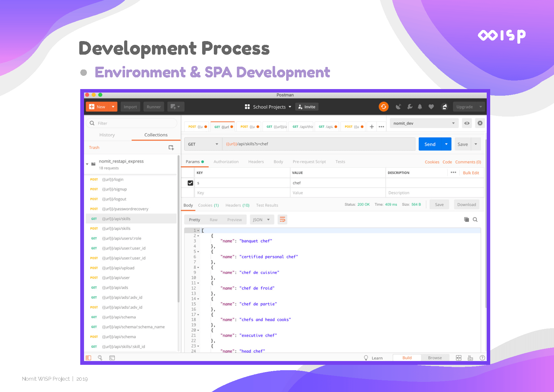Show environment quick look eye icon
Screen dimensions: 554x392
click(x=467, y=123)
